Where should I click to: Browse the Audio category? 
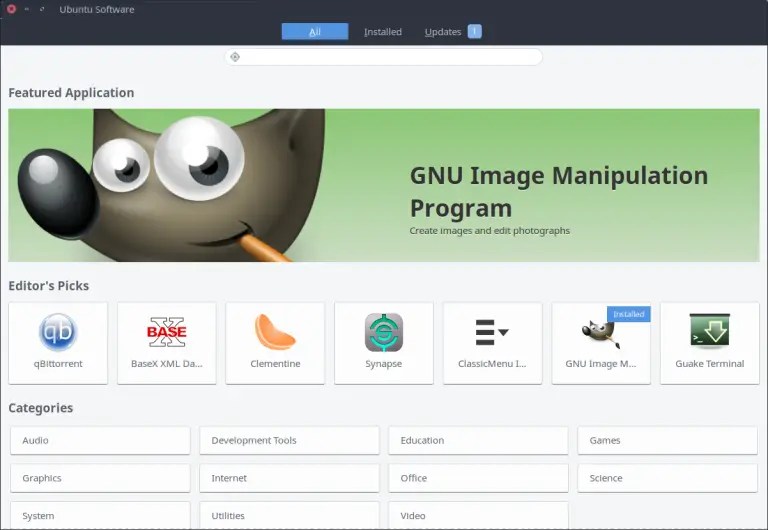100,440
